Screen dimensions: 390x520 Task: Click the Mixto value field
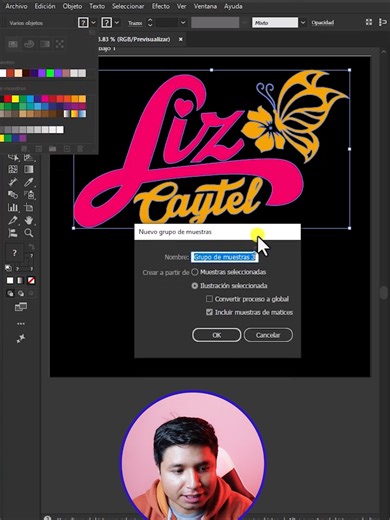pos(275,23)
